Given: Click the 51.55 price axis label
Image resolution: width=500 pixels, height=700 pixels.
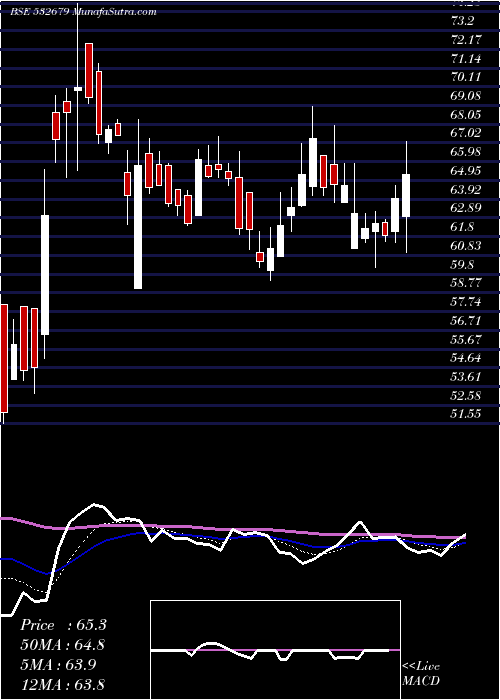Looking at the screenshot, I should point(466,414).
